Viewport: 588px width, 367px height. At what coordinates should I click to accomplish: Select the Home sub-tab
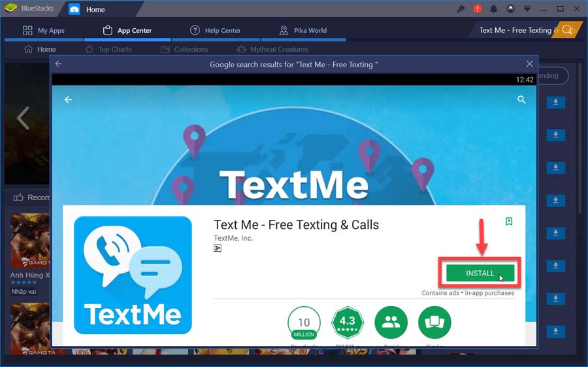(40, 49)
